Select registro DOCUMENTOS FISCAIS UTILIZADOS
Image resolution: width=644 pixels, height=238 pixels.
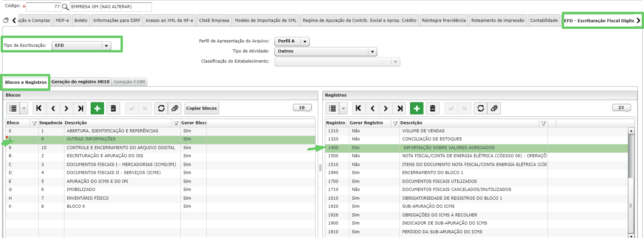tap(476, 181)
